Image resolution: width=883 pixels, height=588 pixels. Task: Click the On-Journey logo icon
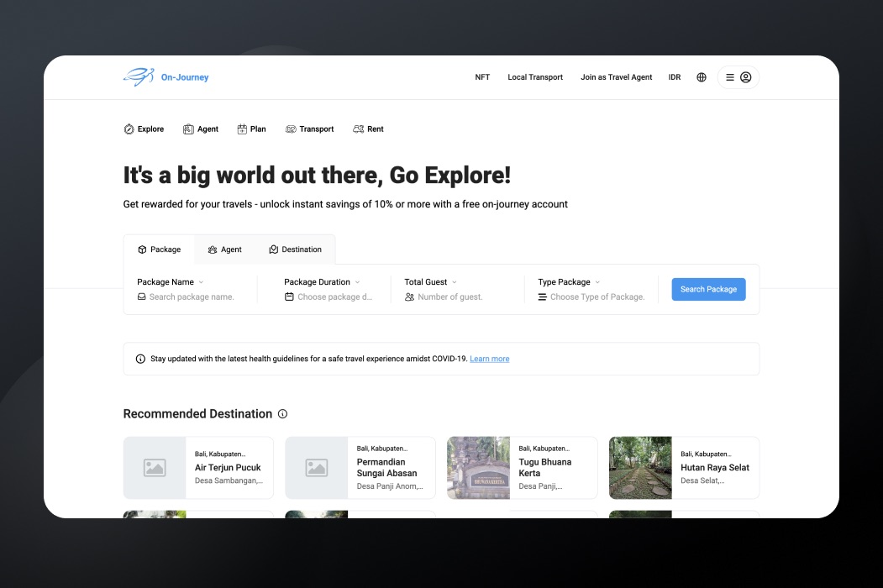pyautogui.click(x=139, y=77)
